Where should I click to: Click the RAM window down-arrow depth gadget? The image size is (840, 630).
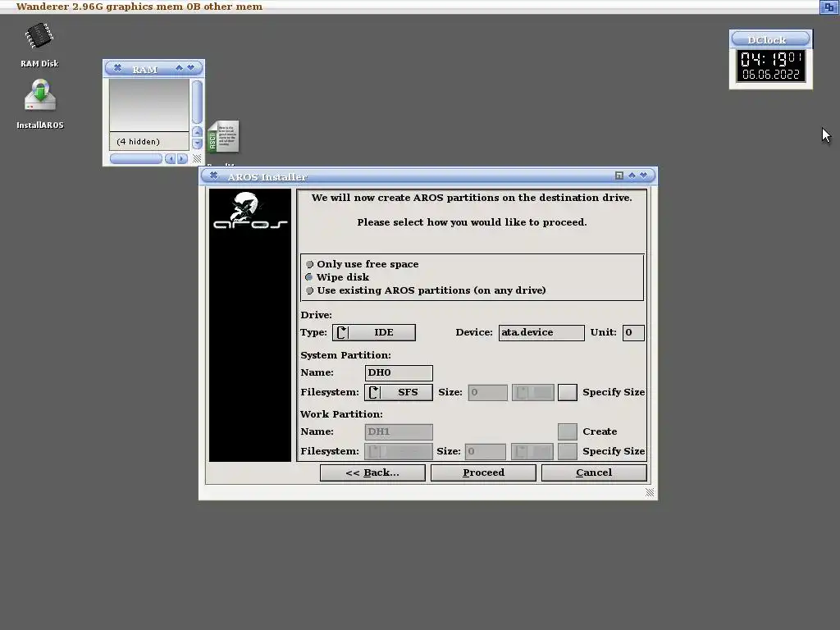click(190, 68)
